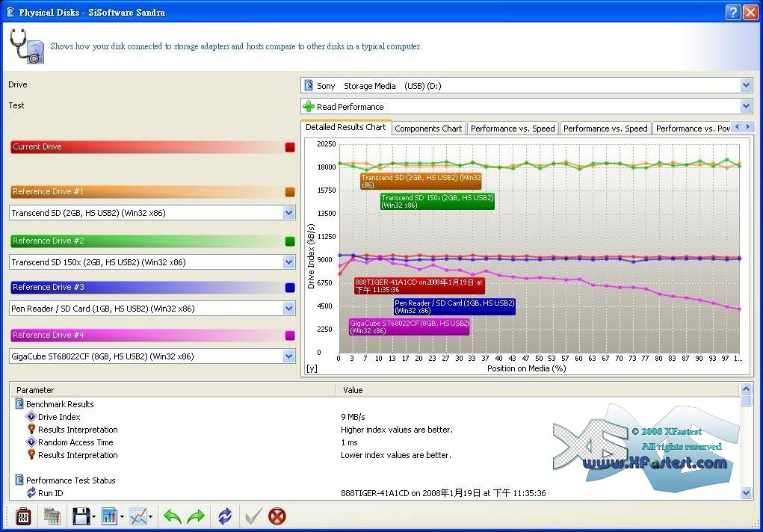Open Reference Drive #1 Transcend SD dropdown
The image size is (763, 532).
coord(289,213)
